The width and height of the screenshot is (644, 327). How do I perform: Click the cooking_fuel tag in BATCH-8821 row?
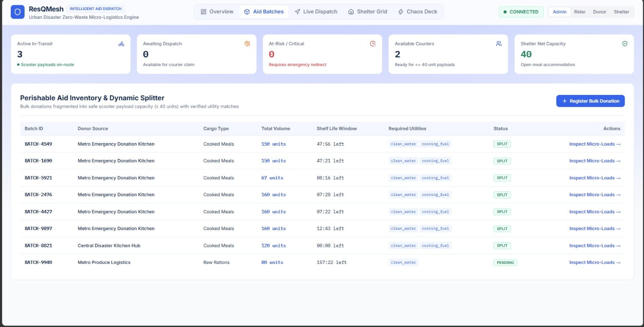point(436,246)
